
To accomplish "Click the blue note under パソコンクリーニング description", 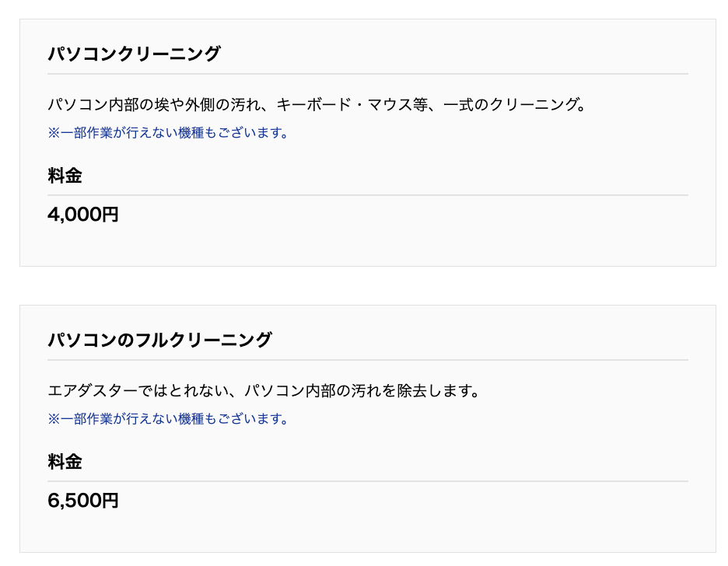I will pos(168,133).
